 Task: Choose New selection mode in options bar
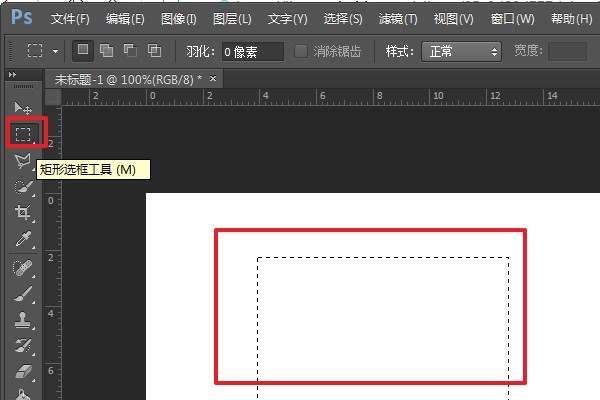(83, 51)
